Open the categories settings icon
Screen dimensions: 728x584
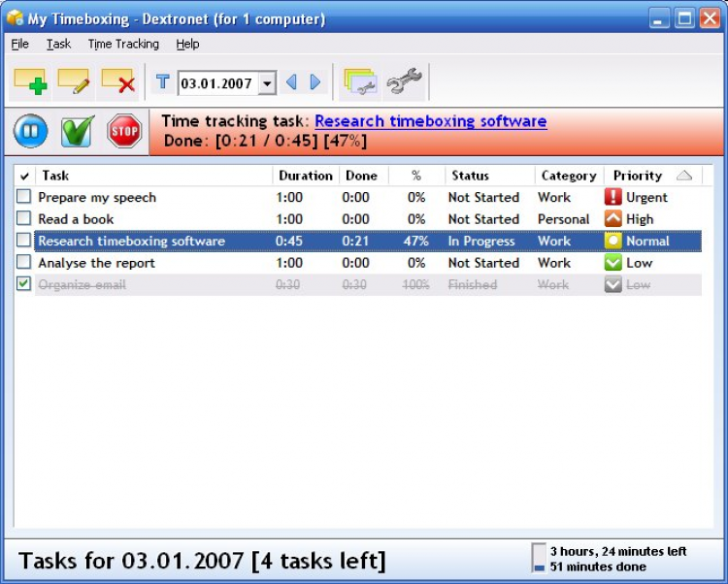(x=360, y=81)
